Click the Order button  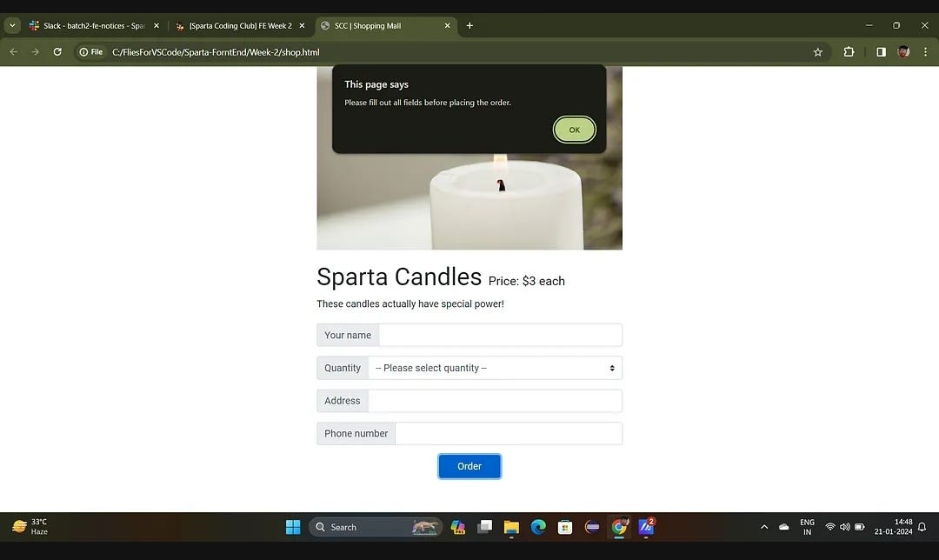point(469,466)
